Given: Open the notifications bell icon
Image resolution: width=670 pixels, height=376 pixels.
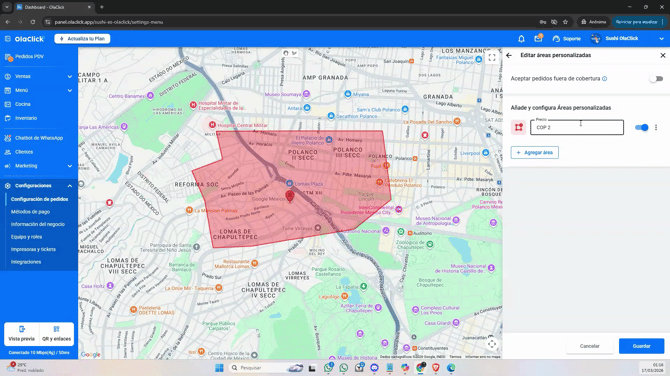Looking at the screenshot, I should 521,39.
